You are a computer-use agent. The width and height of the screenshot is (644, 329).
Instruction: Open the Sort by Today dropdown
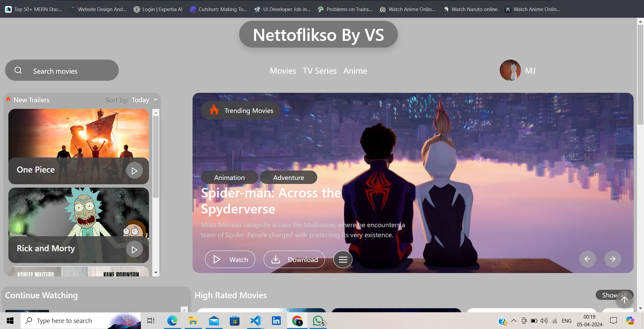coord(145,100)
